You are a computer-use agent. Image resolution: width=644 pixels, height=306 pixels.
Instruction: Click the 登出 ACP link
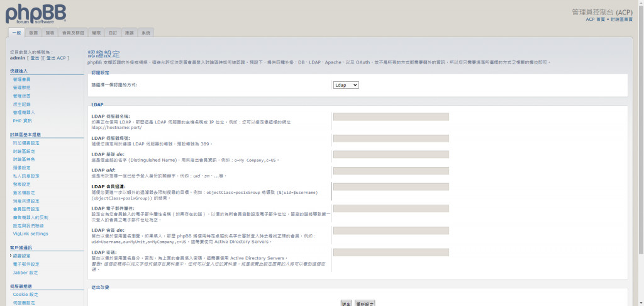tap(56, 58)
